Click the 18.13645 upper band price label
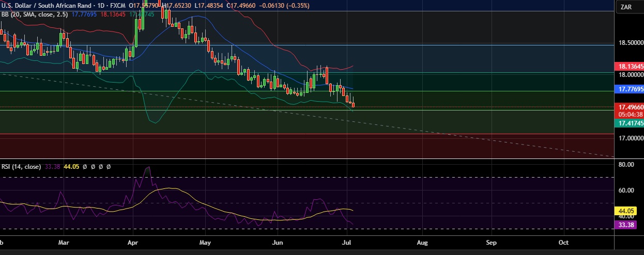Screen dimensions: 644x255 tap(630, 67)
